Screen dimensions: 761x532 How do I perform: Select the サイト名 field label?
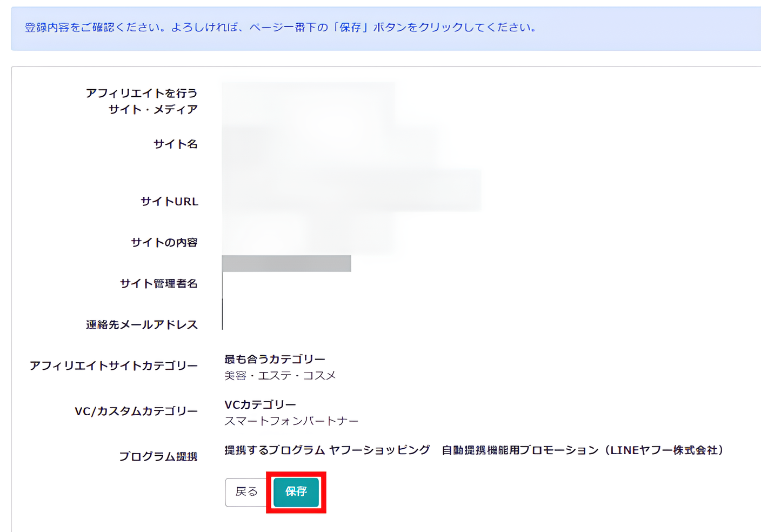[175, 144]
